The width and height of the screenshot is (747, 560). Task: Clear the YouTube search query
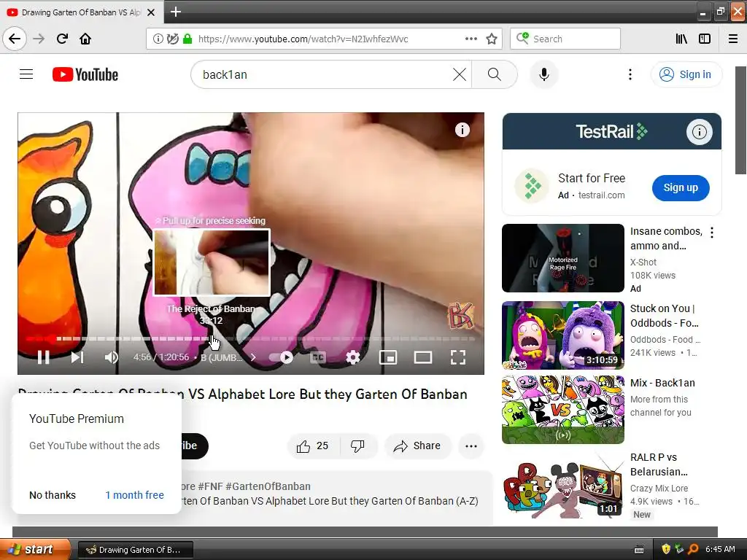[x=460, y=74]
